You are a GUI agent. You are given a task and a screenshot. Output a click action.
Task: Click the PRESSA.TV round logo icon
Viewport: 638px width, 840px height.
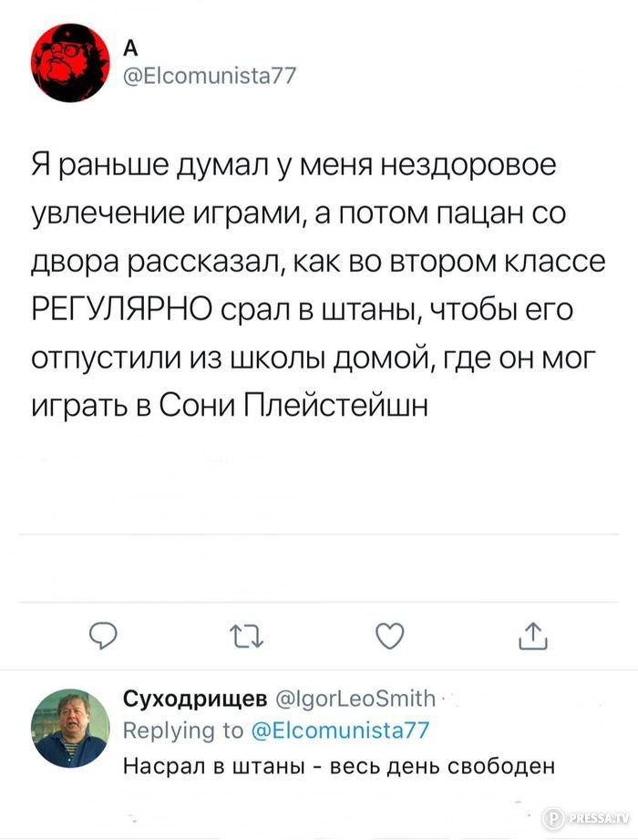click(551, 818)
